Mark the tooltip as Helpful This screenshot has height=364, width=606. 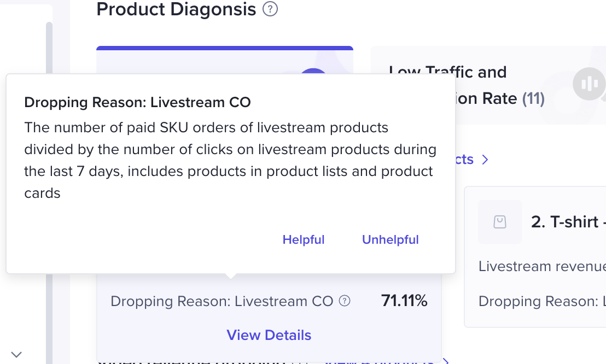tap(304, 240)
